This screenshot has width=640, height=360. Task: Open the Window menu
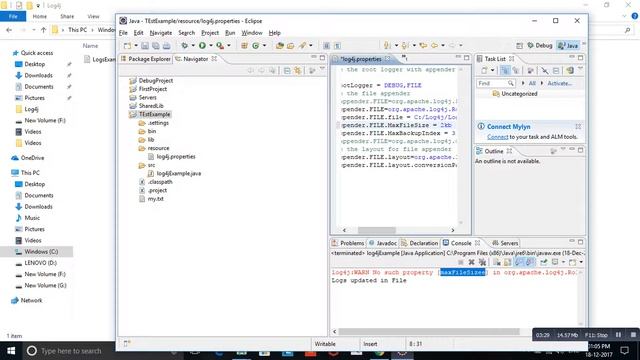coord(252,33)
